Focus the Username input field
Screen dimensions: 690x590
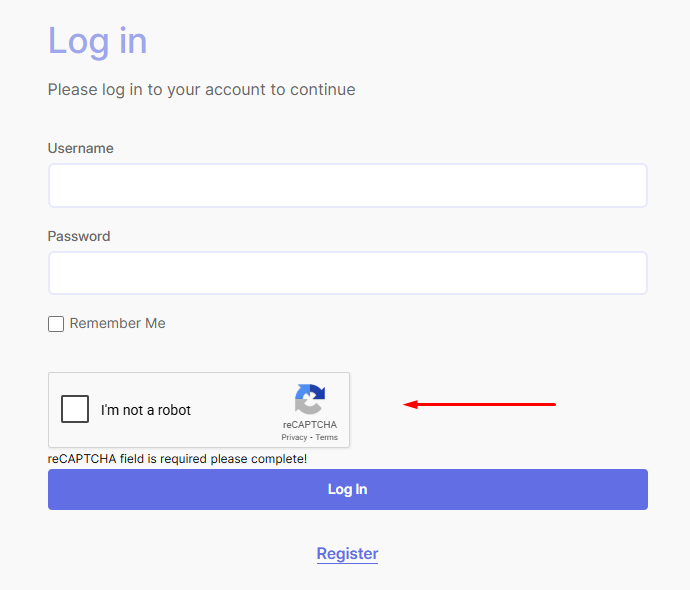pyautogui.click(x=347, y=186)
